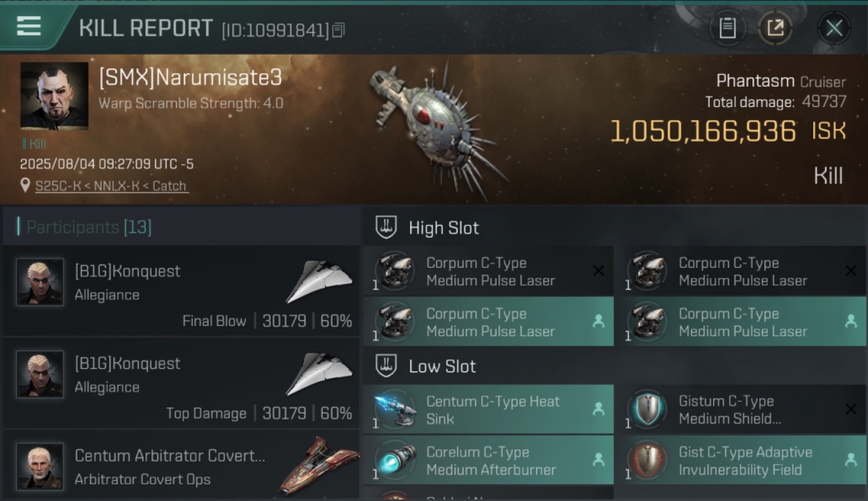Click the Arbitrator Covert Ops ship icon
The height and width of the screenshot is (501, 868).
[319, 466]
